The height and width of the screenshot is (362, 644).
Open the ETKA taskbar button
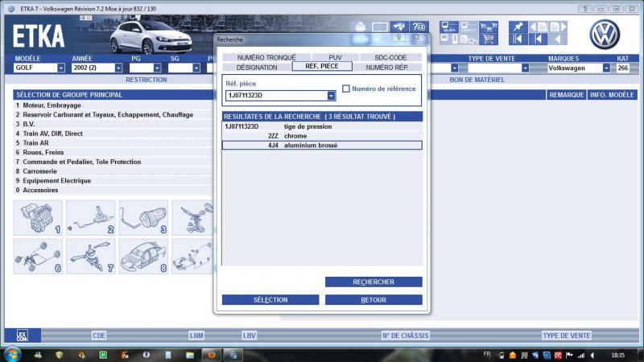pos(233,355)
